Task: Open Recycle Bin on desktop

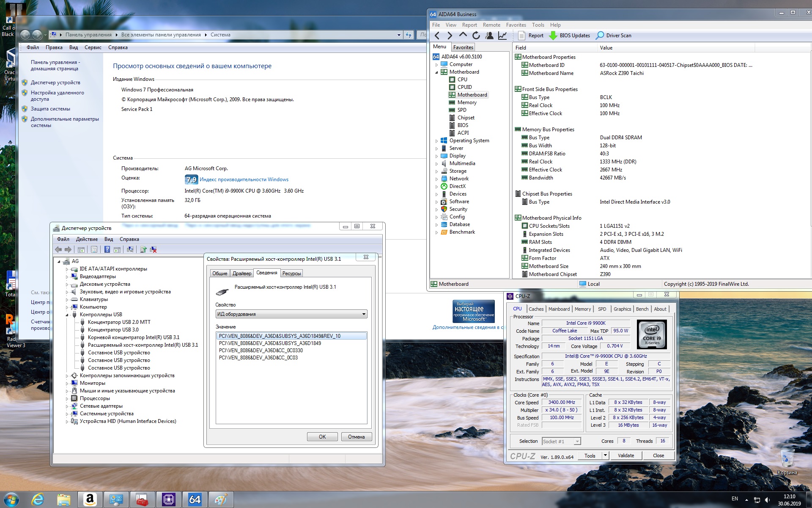Action: [787, 461]
